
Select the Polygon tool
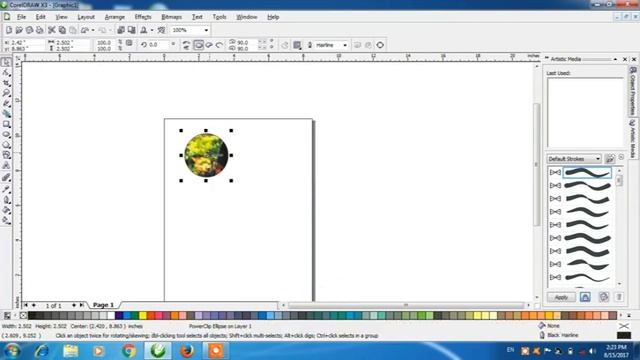6,145
